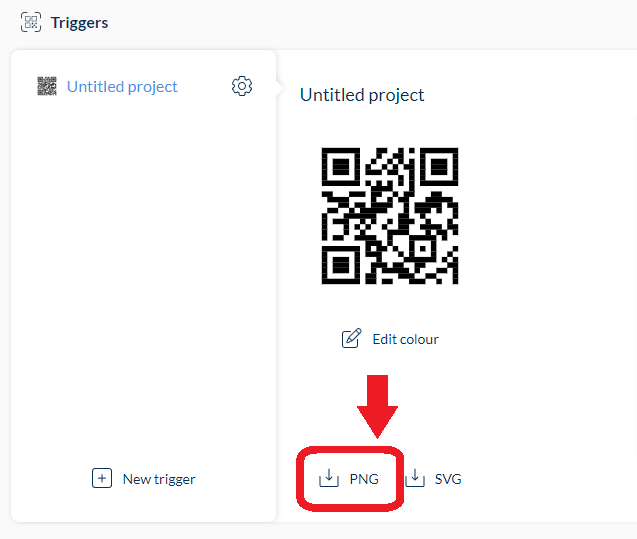Image resolution: width=637 pixels, height=539 pixels.
Task: Click the large QR code image
Action: point(390,216)
